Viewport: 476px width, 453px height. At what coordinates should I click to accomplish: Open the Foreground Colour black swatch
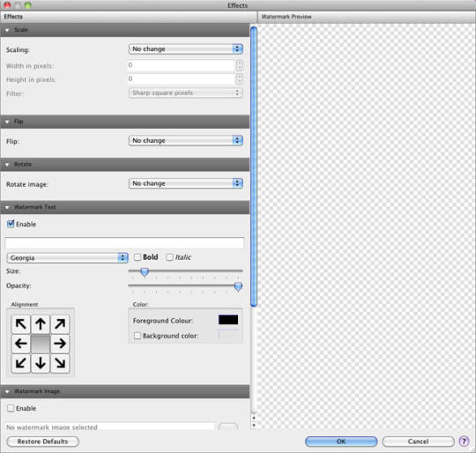pos(228,320)
